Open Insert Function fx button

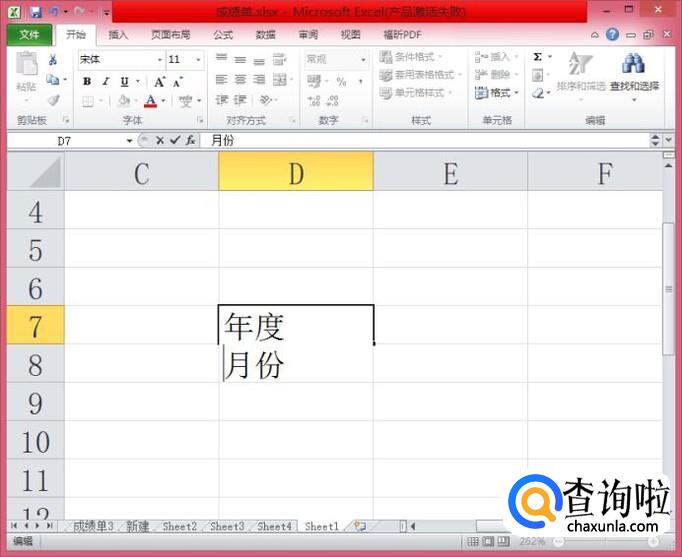pos(191,140)
